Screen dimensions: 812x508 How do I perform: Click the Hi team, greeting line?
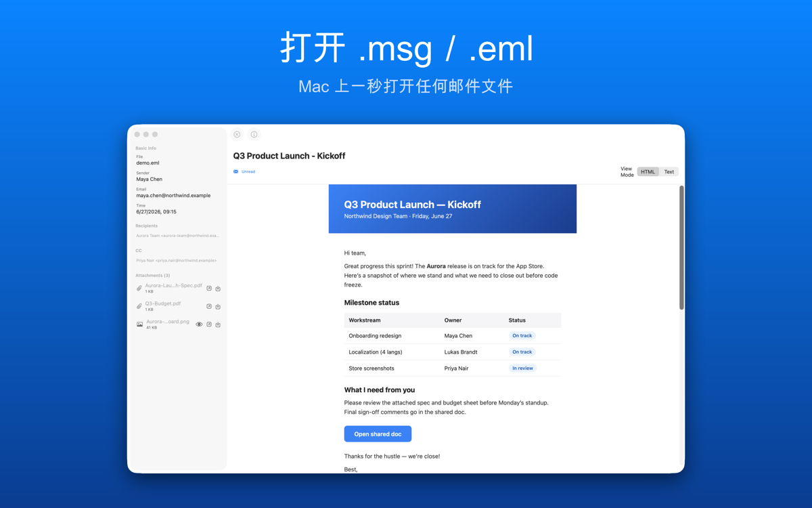click(355, 253)
